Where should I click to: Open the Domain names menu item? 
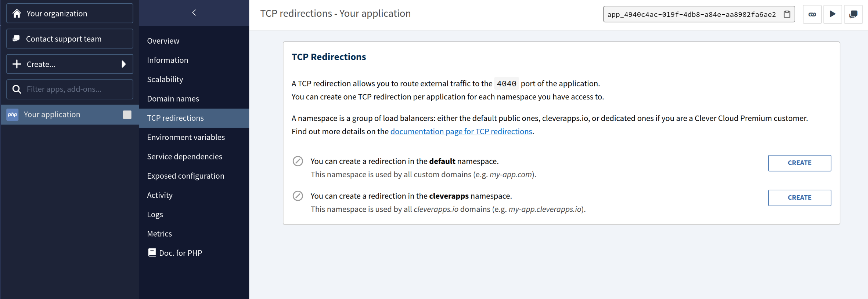pyautogui.click(x=173, y=99)
